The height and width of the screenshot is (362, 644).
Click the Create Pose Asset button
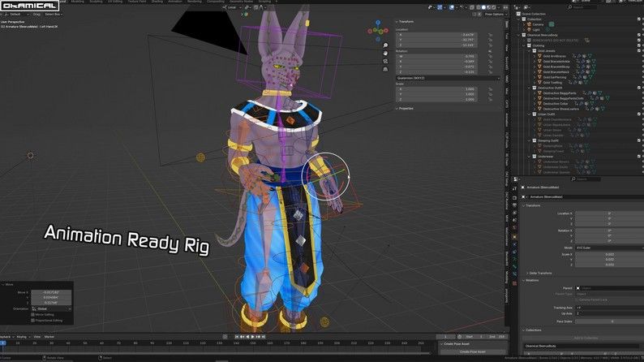click(x=472, y=351)
